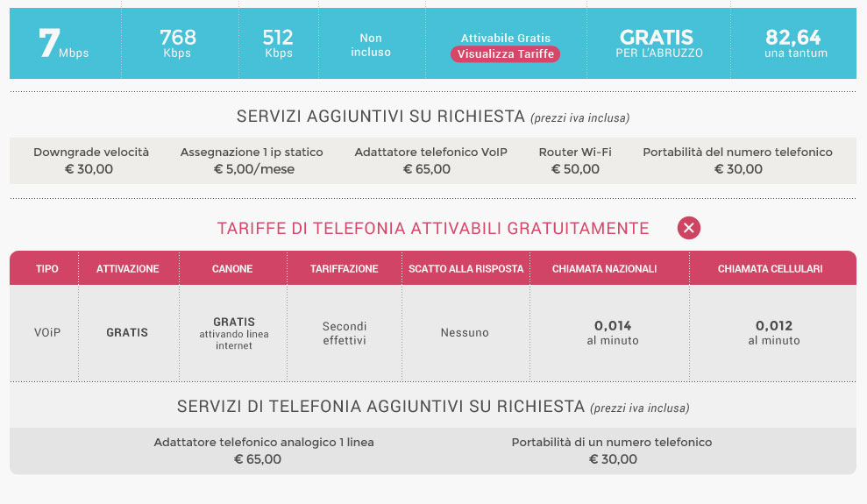Image resolution: width=867 pixels, height=504 pixels.
Task: Choose Portabilità di un numero telefonico
Action: click(x=612, y=451)
